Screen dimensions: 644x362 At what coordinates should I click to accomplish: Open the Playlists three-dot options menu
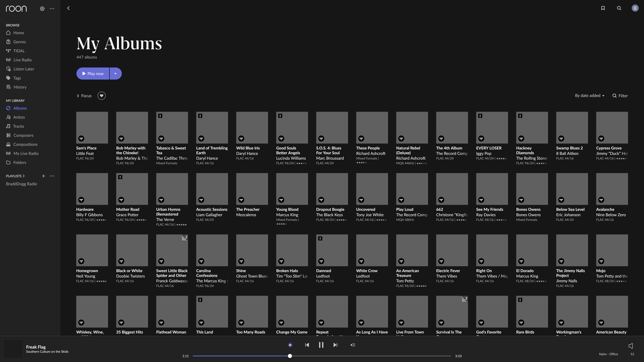point(52,176)
